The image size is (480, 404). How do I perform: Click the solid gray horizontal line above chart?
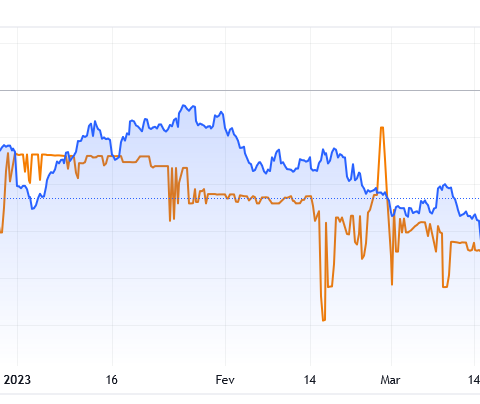[x=240, y=90]
